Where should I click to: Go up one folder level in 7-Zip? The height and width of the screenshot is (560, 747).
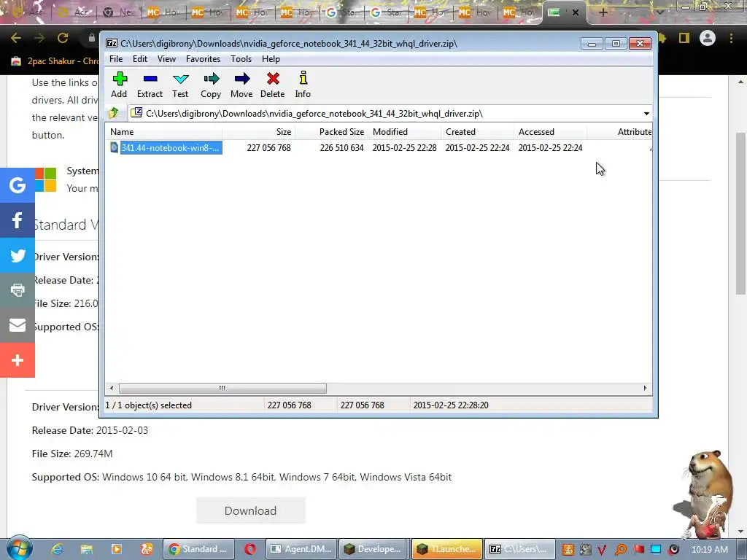point(114,113)
